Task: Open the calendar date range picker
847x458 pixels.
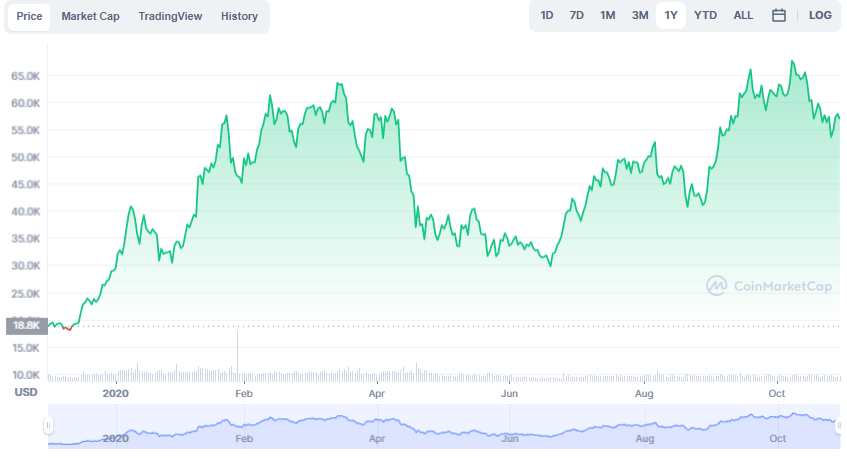Action: pyautogui.click(x=778, y=16)
